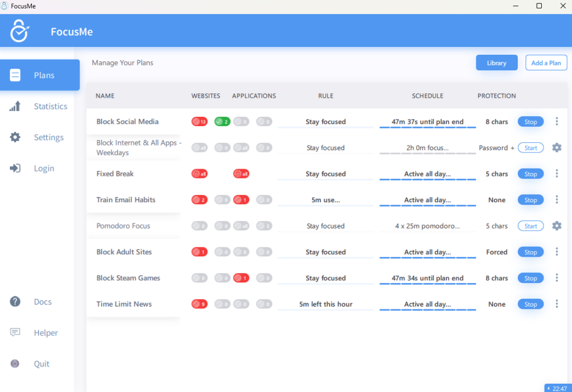Open Helper from the sidebar

34,333
